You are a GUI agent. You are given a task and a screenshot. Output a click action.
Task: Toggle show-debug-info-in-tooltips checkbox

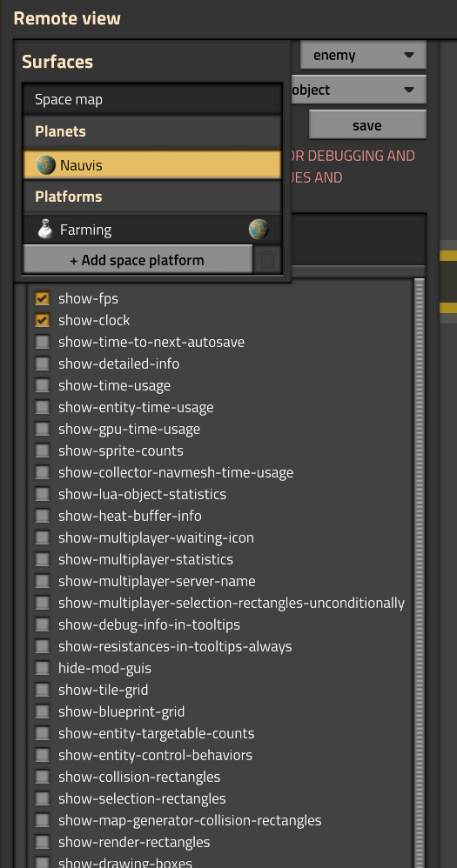(42, 624)
